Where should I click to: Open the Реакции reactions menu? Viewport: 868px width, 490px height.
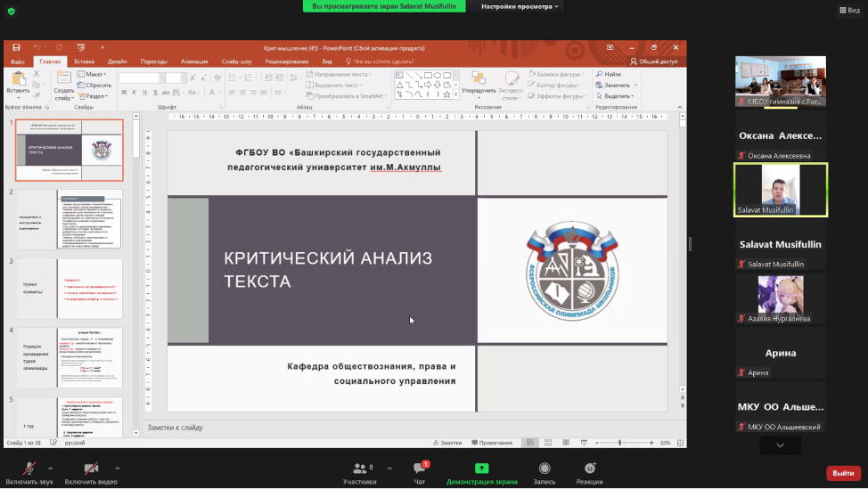[589, 470]
